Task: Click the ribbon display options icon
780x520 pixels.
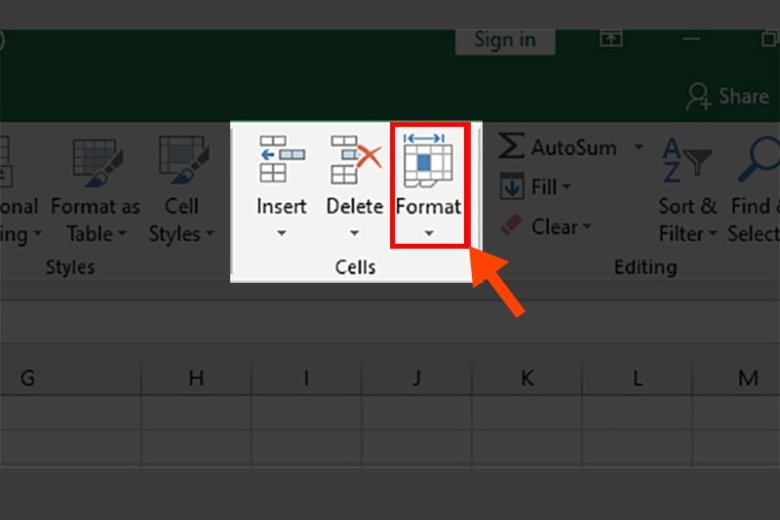Action: point(611,39)
